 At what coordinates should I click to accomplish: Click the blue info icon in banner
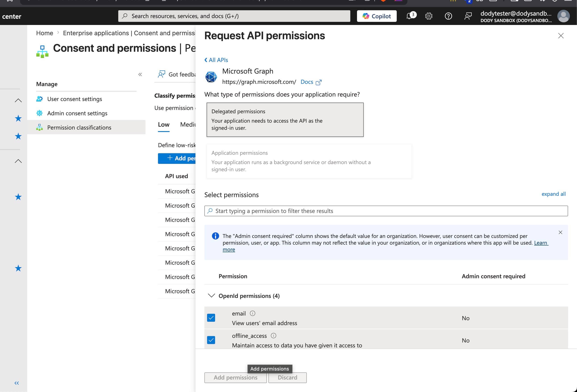(x=215, y=236)
